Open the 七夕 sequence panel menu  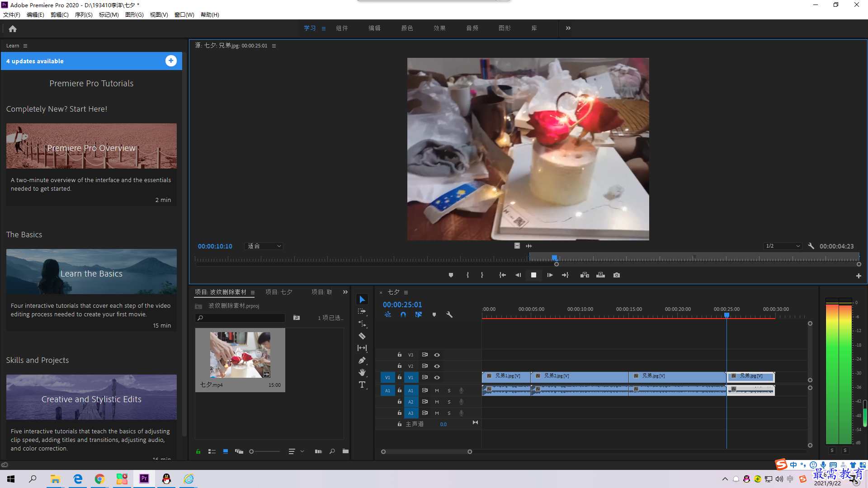pyautogui.click(x=406, y=292)
